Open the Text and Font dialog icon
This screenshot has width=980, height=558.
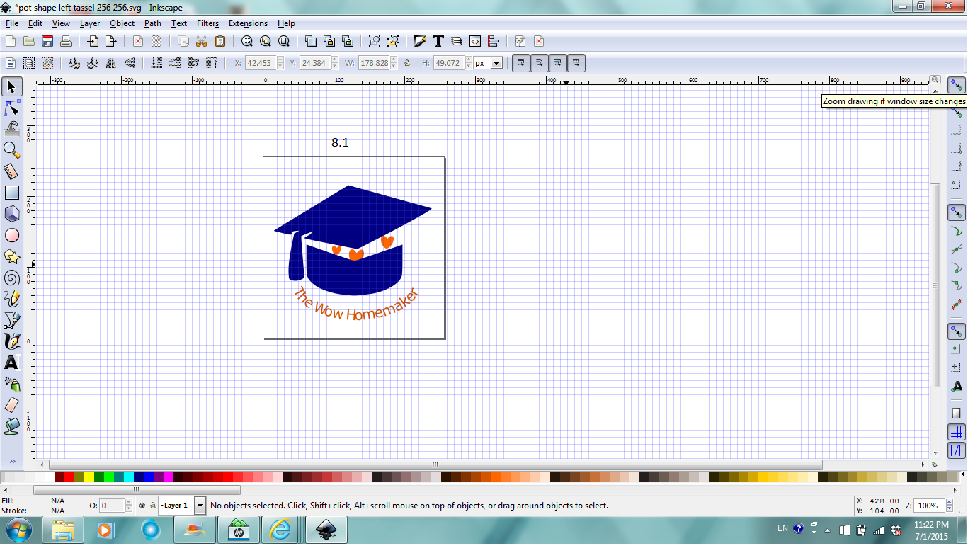click(438, 41)
